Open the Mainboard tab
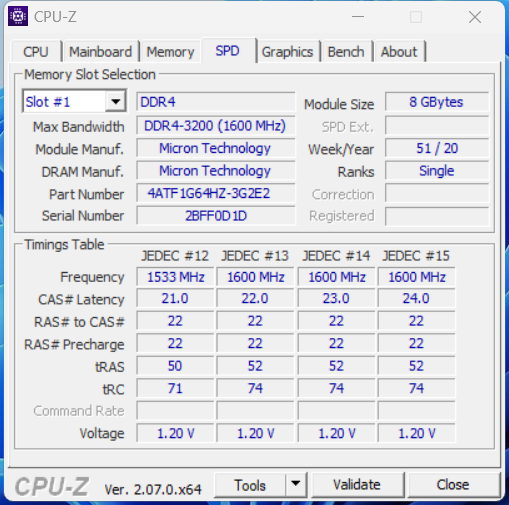 pos(100,52)
